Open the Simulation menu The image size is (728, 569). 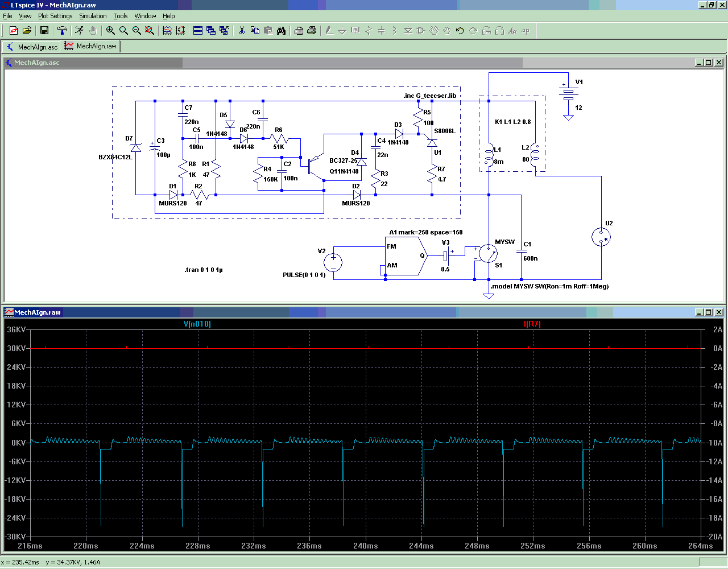tap(93, 16)
